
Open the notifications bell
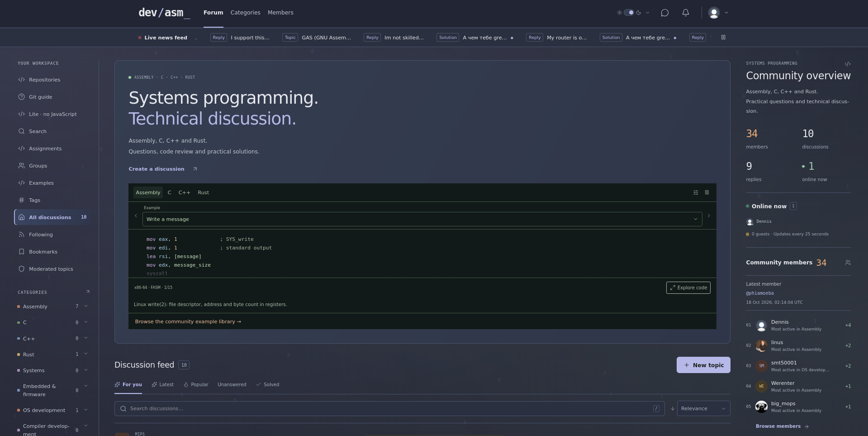click(x=686, y=13)
